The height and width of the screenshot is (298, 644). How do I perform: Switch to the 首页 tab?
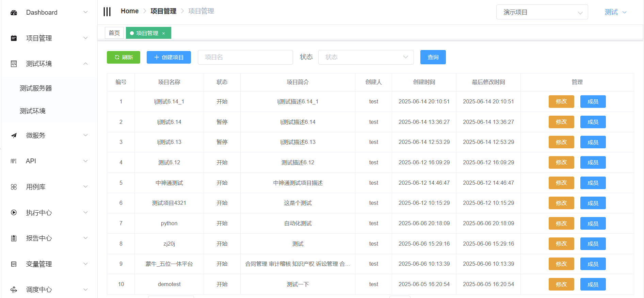(x=114, y=33)
